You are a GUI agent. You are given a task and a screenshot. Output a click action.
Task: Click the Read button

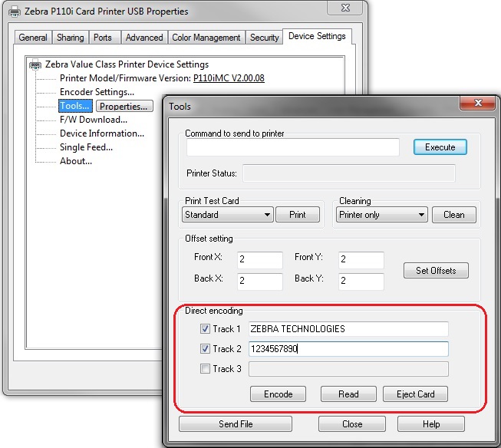point(348,394)
